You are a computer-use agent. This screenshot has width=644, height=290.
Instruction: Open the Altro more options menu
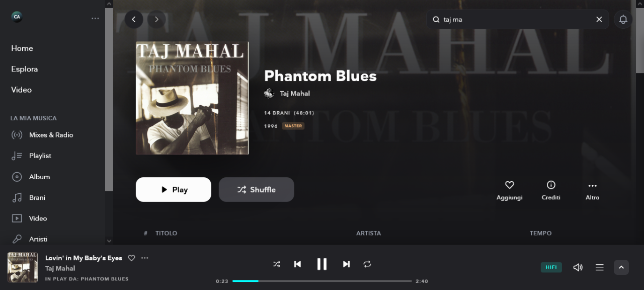click(x=592, y=190)
